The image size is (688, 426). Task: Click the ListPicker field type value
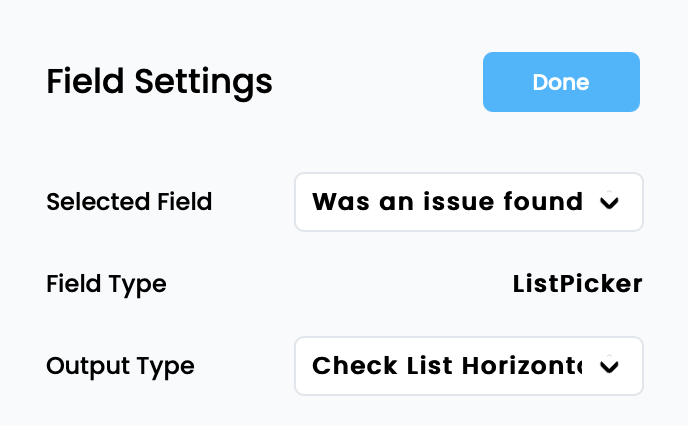pos(577,284)
